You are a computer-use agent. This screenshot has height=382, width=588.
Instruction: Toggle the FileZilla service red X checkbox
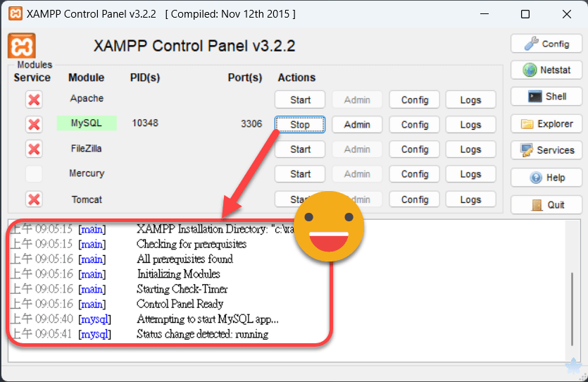(x=34, y=149)
